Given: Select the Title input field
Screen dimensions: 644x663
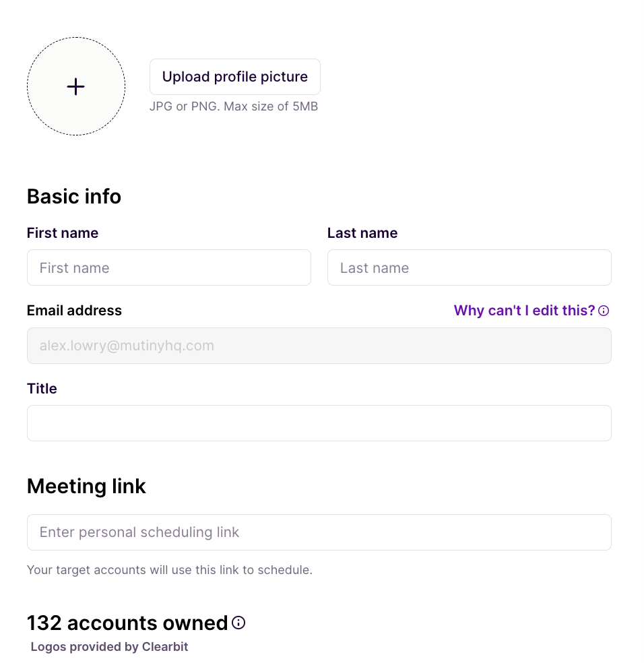Looking at the screenshot, I should (319, 423).
